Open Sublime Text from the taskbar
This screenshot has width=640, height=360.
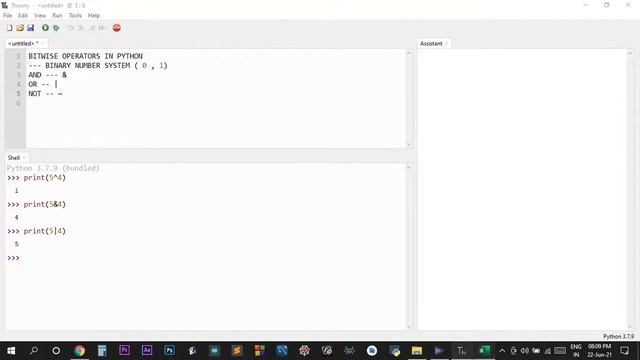click(x=237, y=351)
